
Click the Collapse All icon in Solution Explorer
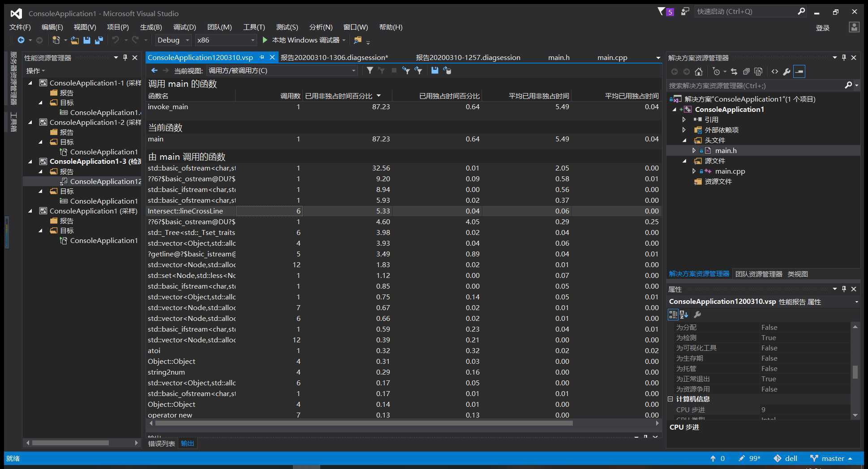[746, 72]
